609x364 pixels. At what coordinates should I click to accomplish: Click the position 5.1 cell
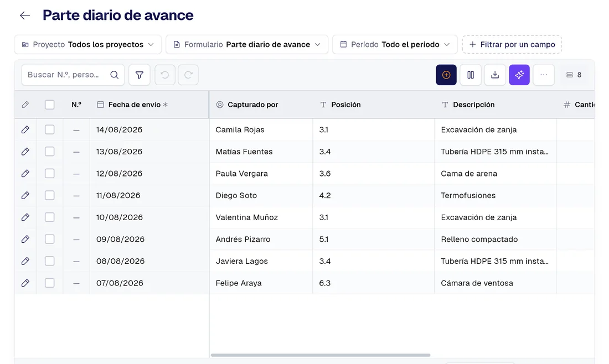click(x=374, y=240)
